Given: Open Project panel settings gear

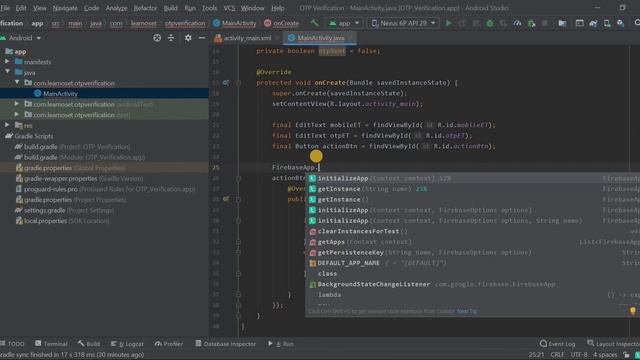Looking at the screenshot, I should (x=188, y=38).
